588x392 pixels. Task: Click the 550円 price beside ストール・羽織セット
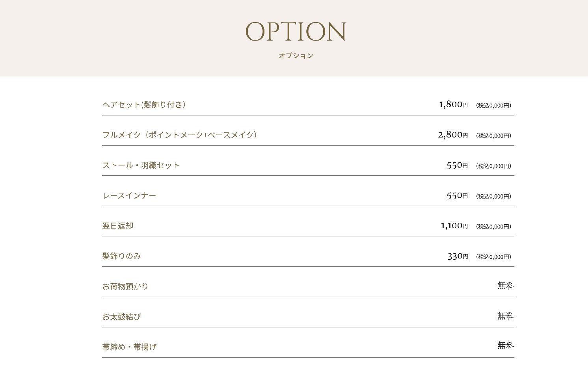[457, 165]
